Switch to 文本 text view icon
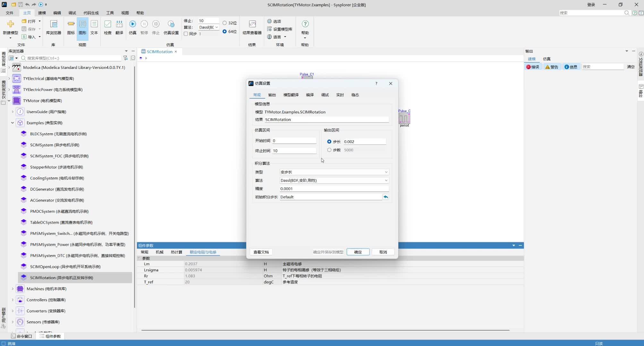This screenshot has width=644, height=346. [x=94, y=24]
